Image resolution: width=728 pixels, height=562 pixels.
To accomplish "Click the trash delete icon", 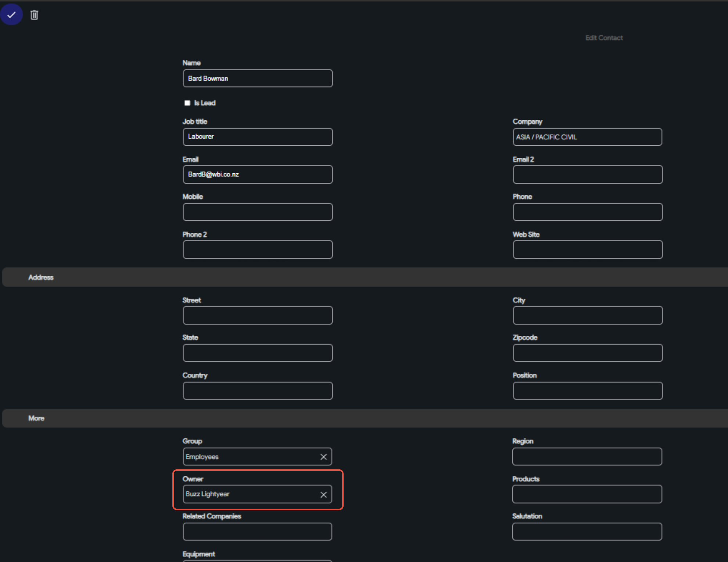I will 34,15.
